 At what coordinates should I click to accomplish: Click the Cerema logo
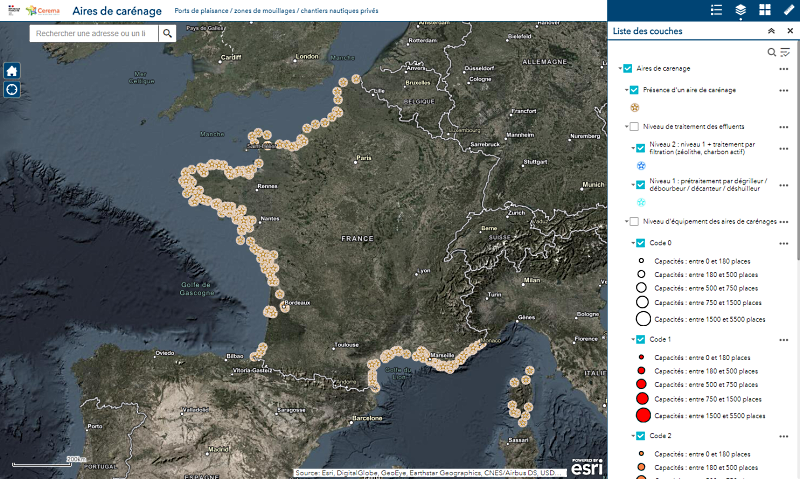(43, 10)
